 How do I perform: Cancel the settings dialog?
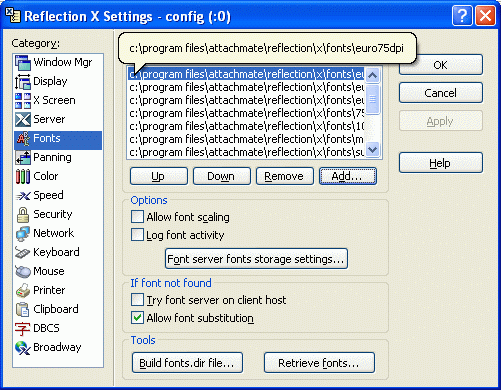441,93
